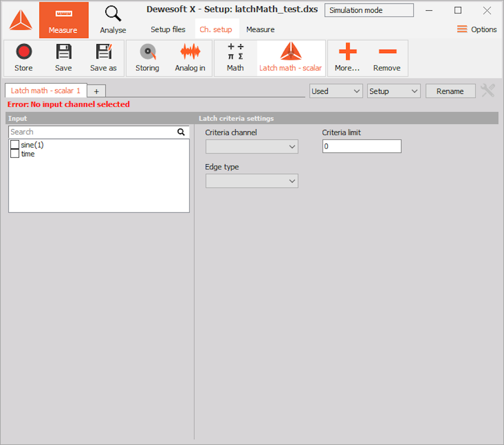This screenshot has width=504, height=445.
Task: Start recording with the Store button
Action: click(x=24, y=58)
